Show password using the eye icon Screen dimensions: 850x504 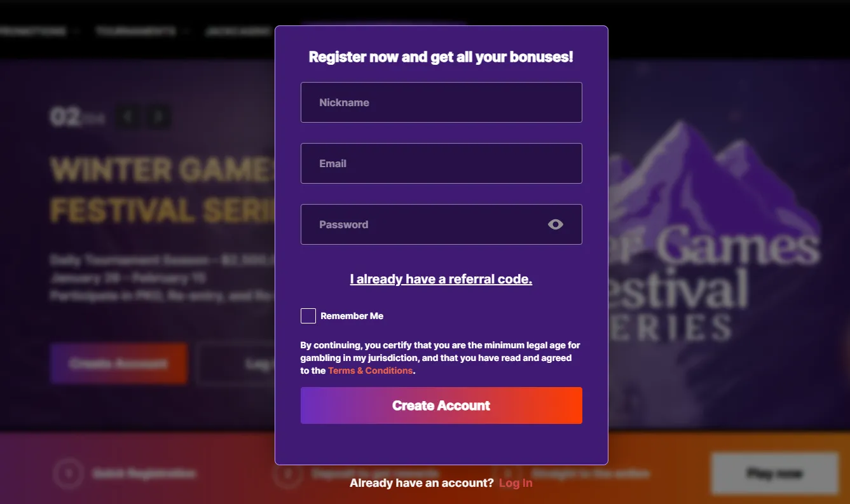556,224
